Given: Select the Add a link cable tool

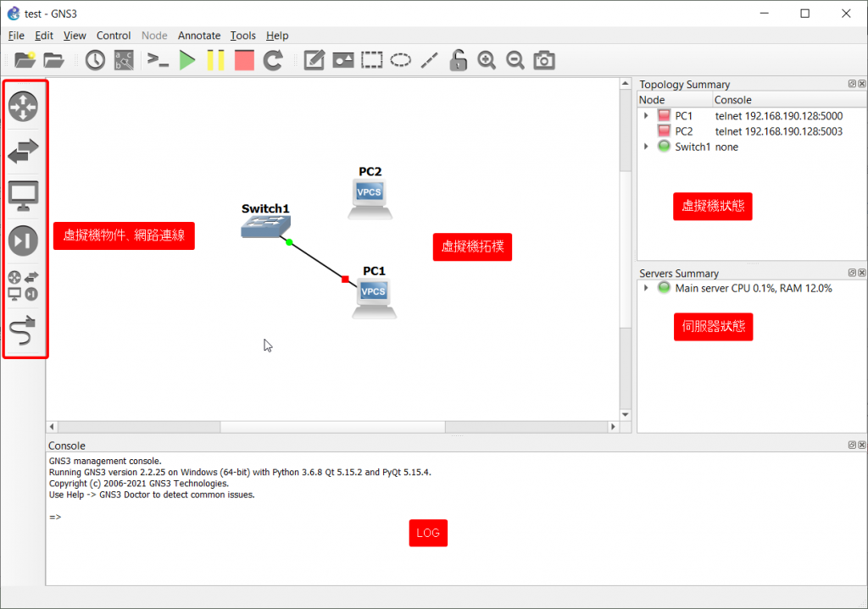Looking at the screenshot, I should pos(23,330).
